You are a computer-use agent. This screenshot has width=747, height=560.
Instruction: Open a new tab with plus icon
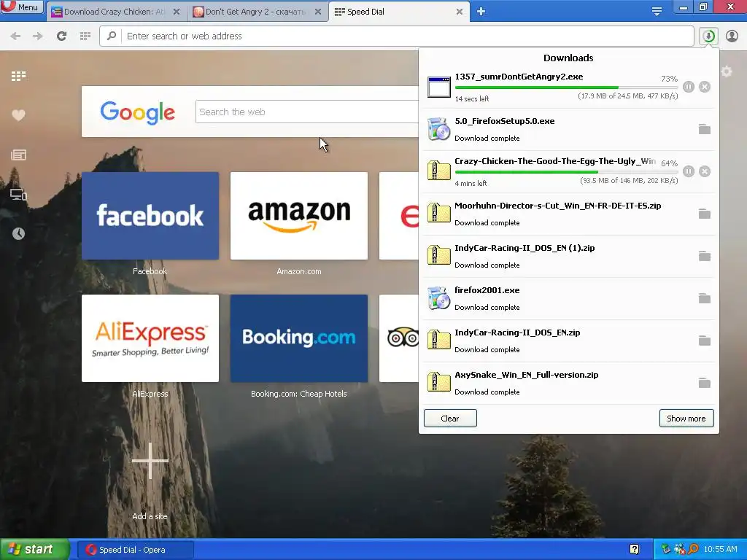[x=481, y=12]
